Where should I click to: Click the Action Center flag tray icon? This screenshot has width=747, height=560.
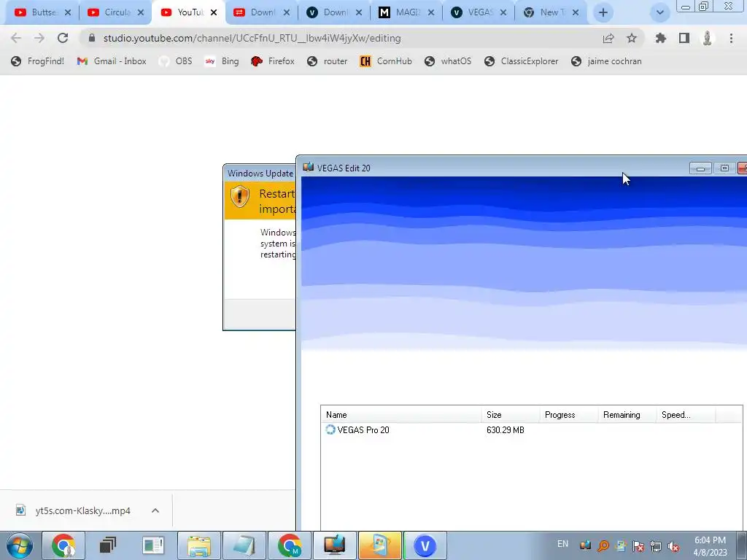coord(638,546)
